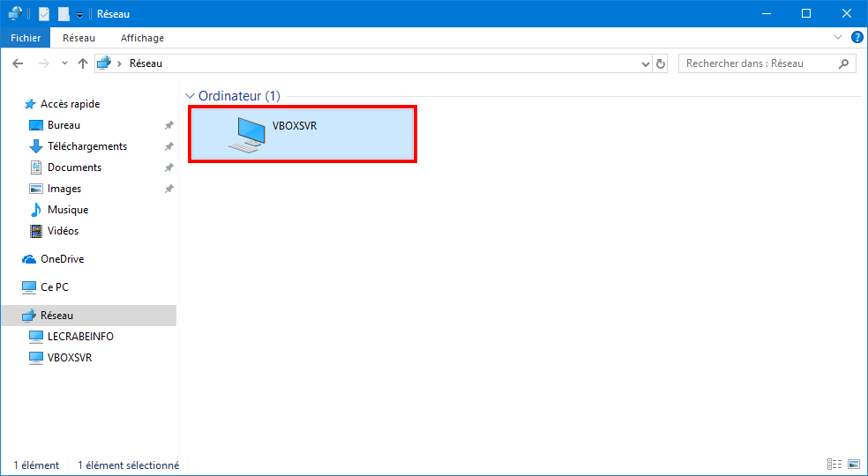Image resolution: width=868 pixels, height=476 pixels.
Task: Refresh the Réseau folder view
Action: tap(660, 63)
